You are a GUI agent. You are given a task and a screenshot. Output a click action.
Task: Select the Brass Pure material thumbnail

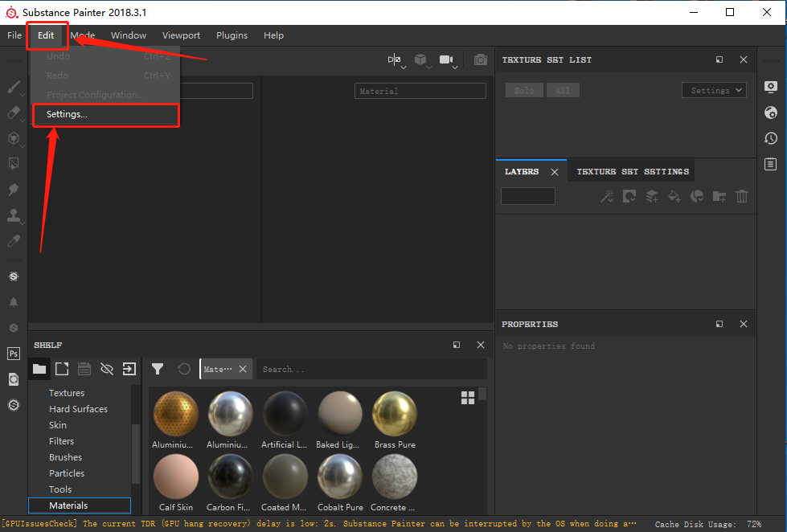coord(395,414)
